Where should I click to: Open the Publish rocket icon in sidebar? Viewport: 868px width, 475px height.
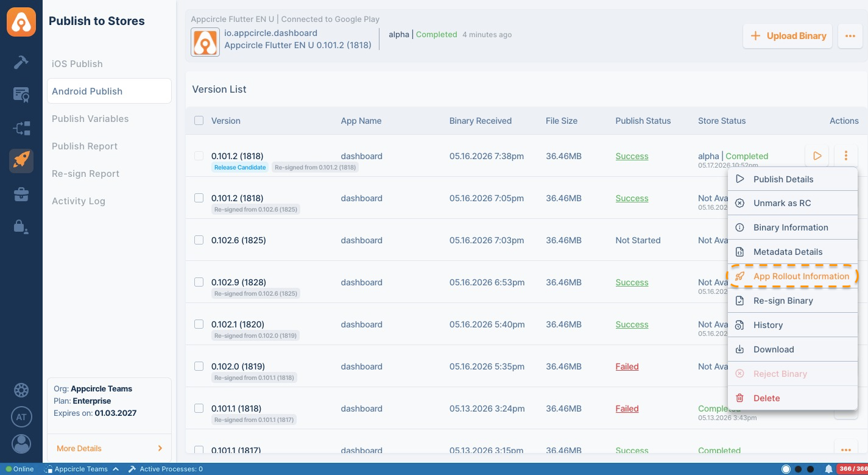point(21,161)
